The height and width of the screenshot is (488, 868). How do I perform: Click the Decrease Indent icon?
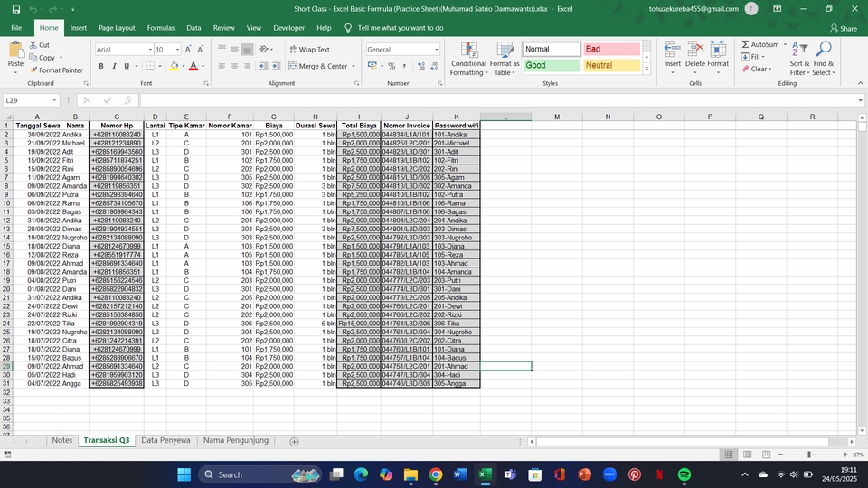coord(263,66)
